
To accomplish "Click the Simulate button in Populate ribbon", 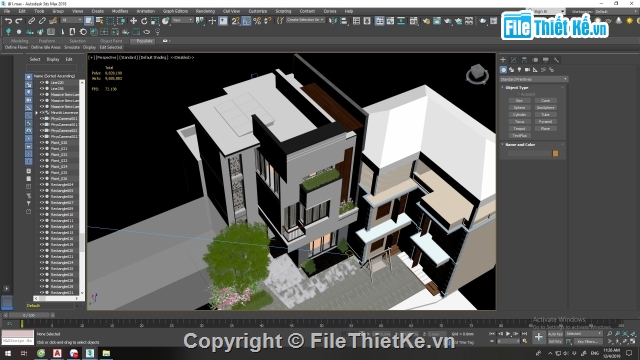I will [x=71, y=47].
